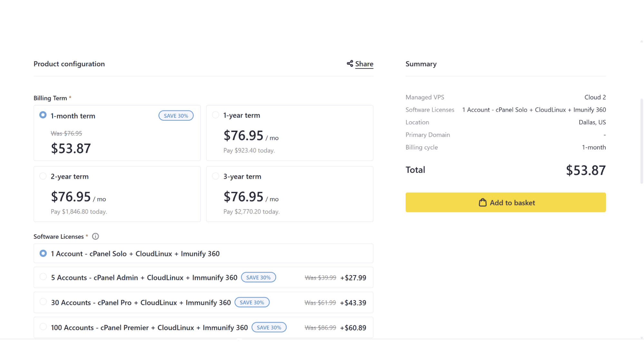The image size is (644, 362).
Task: Click the 'Summary' heading
Action: pos(421,64)
